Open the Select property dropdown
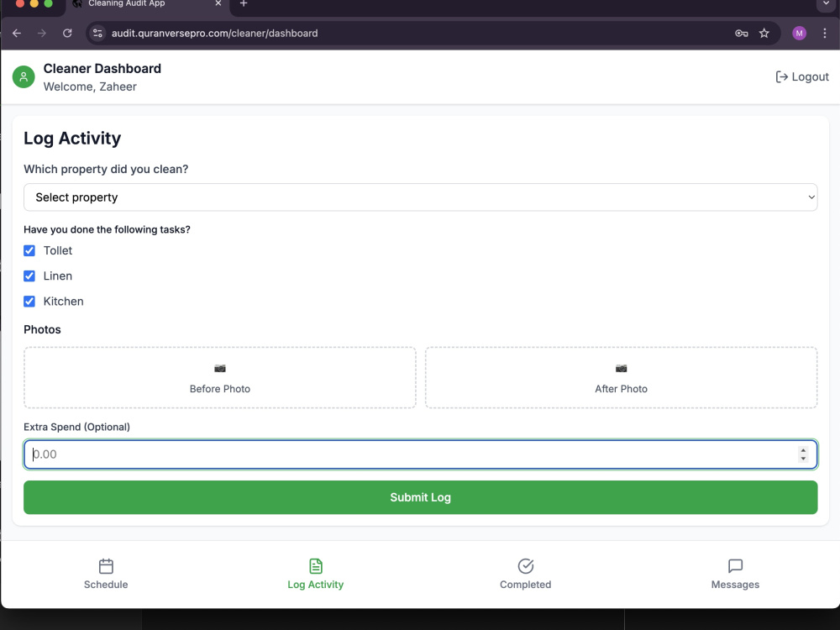The height and width of the screenshot is (630, 840). click(x=421, y=197)
